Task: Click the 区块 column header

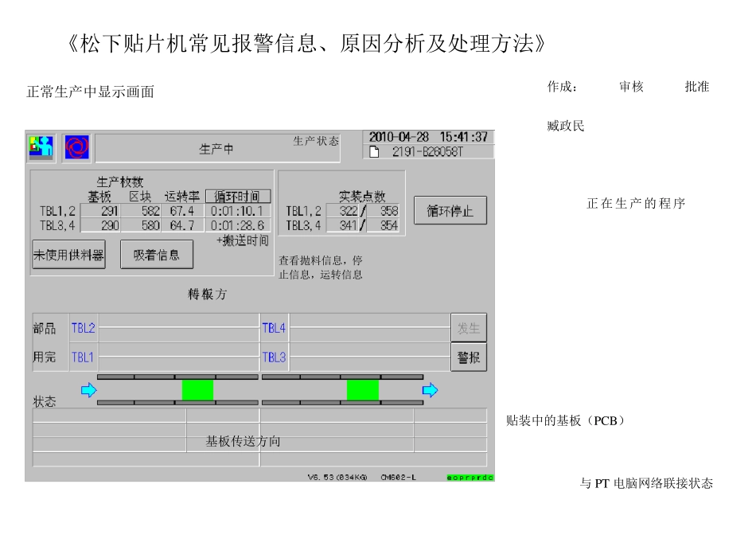Action: [x=140, y=197]
